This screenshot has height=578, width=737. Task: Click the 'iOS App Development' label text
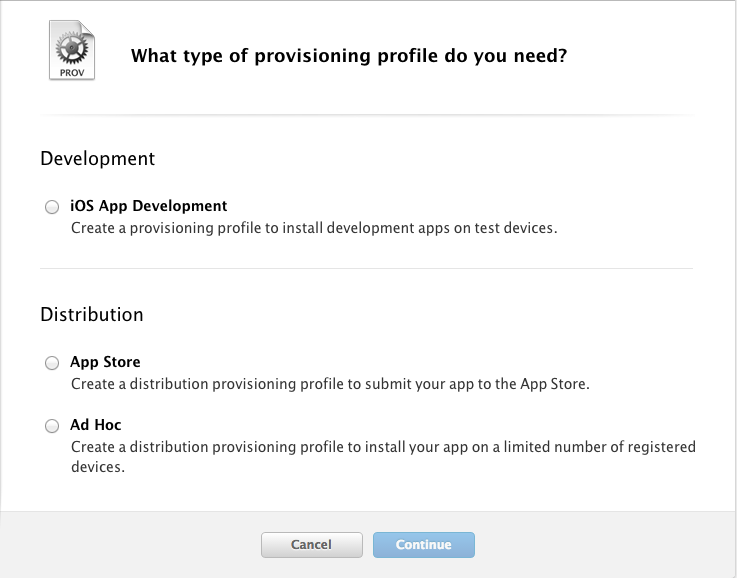(x=149, y=206)
